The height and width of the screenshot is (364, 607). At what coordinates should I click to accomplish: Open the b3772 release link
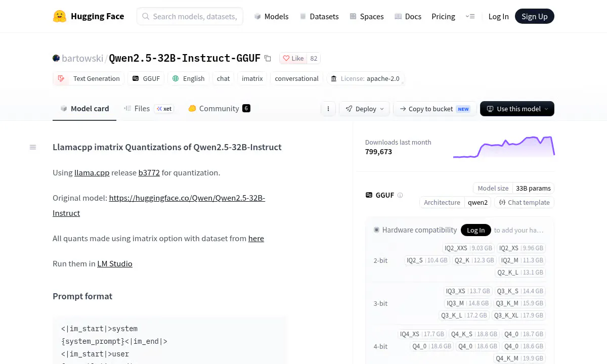tap(149, 172)
